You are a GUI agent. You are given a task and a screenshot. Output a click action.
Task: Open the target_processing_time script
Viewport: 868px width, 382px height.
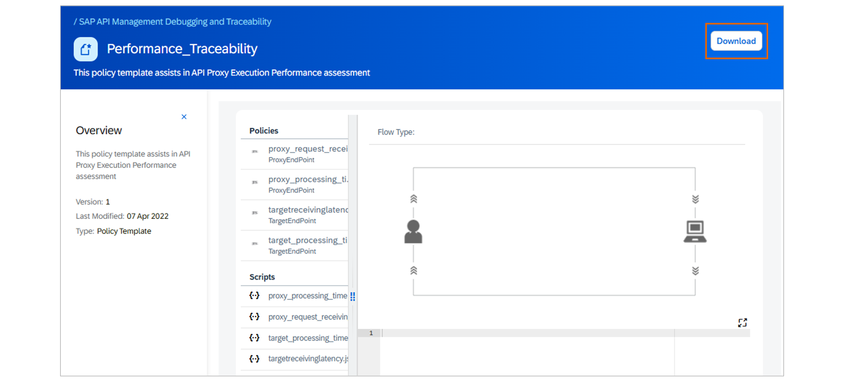pyautogui.click(x=295, y=338)
